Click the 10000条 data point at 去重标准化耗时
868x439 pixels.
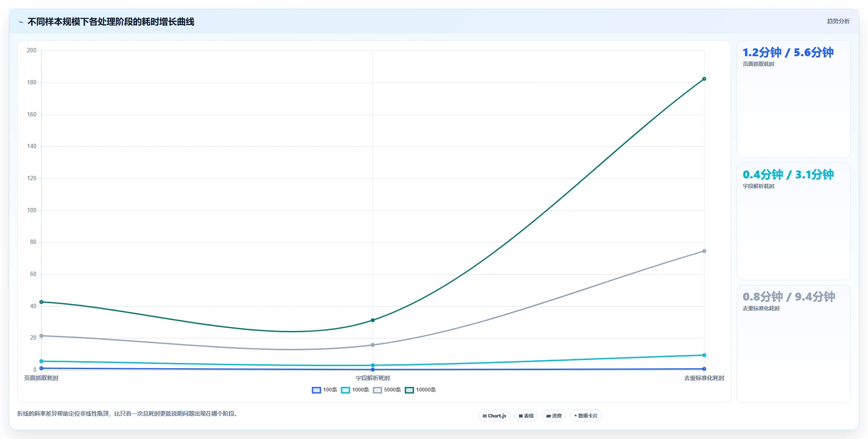click(704, 79)
